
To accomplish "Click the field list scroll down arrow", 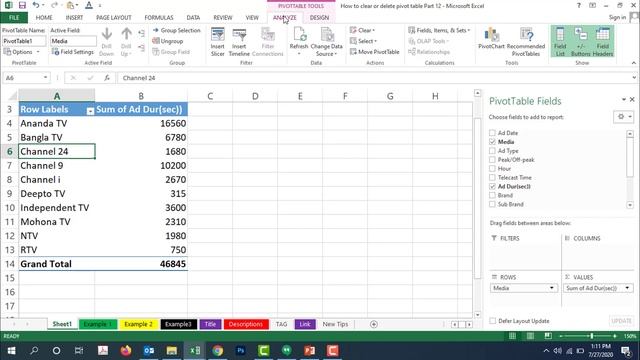I will click(630, 205).
